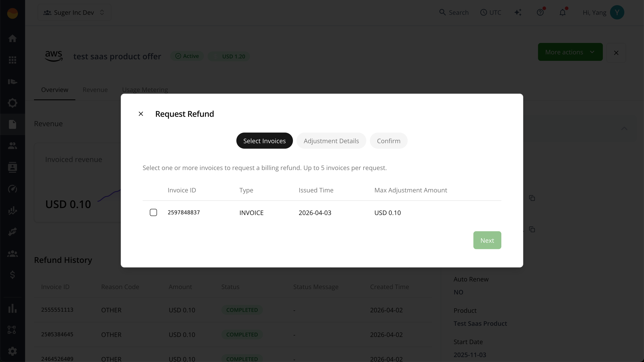This screenshot has height=362, width=644.
Task: Open the notifications bell
Action: 563,12
